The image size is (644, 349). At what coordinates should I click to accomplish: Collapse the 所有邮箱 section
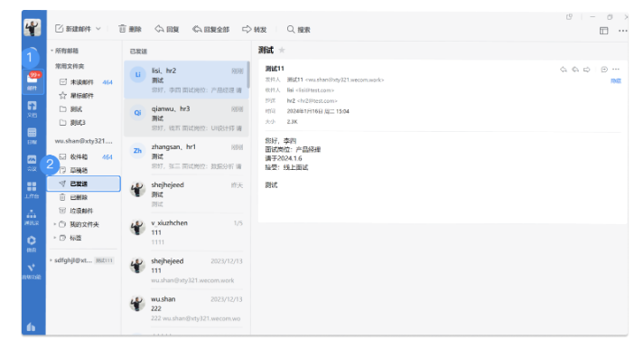click(x=52, y=51)
